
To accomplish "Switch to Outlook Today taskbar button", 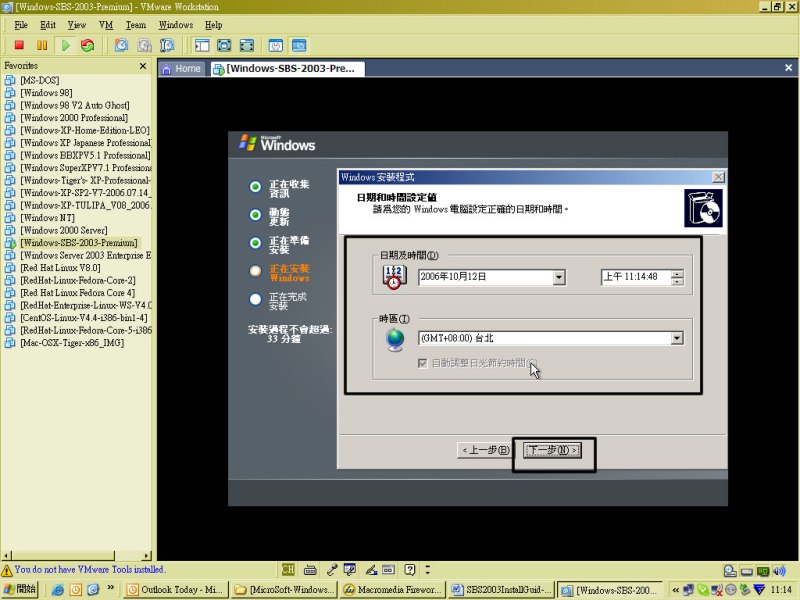I will point(176,590).
